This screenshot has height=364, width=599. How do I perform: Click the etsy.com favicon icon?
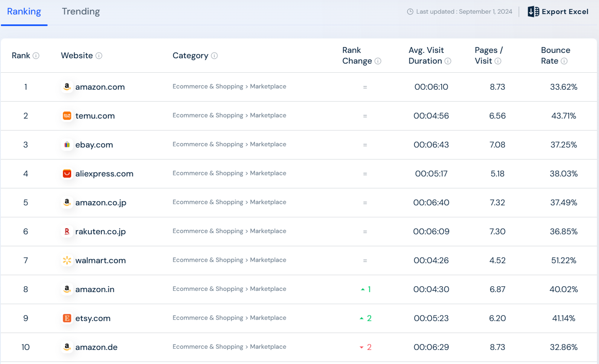(67, 318)
